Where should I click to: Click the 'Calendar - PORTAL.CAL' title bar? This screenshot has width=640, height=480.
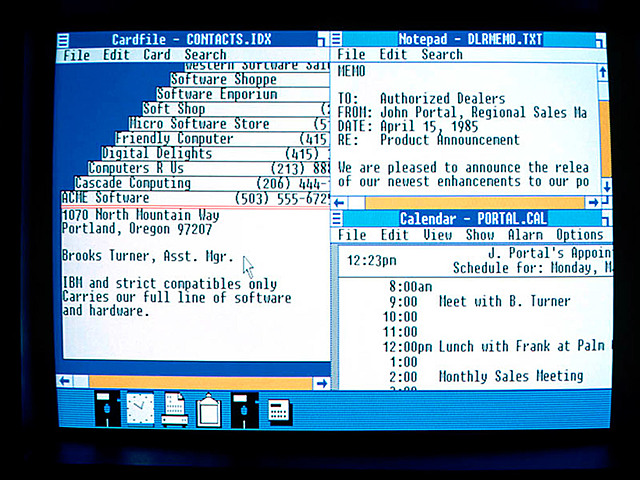pyautogui.click(x=473, y=219)
